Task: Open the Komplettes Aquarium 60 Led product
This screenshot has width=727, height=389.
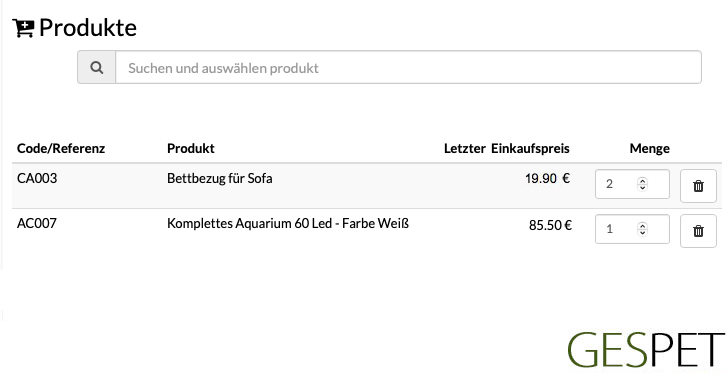Action: tap(287, 223)
